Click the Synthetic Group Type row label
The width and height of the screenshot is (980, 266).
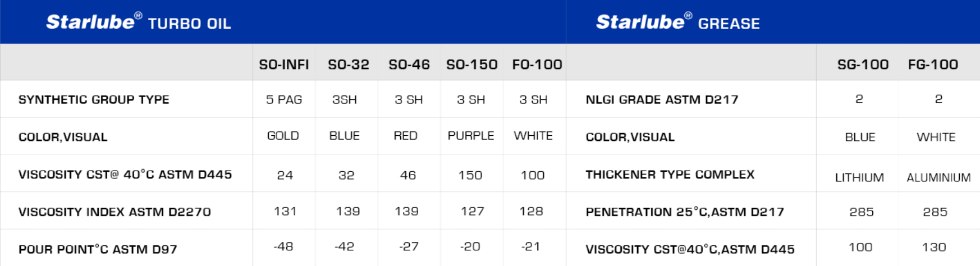94,100
